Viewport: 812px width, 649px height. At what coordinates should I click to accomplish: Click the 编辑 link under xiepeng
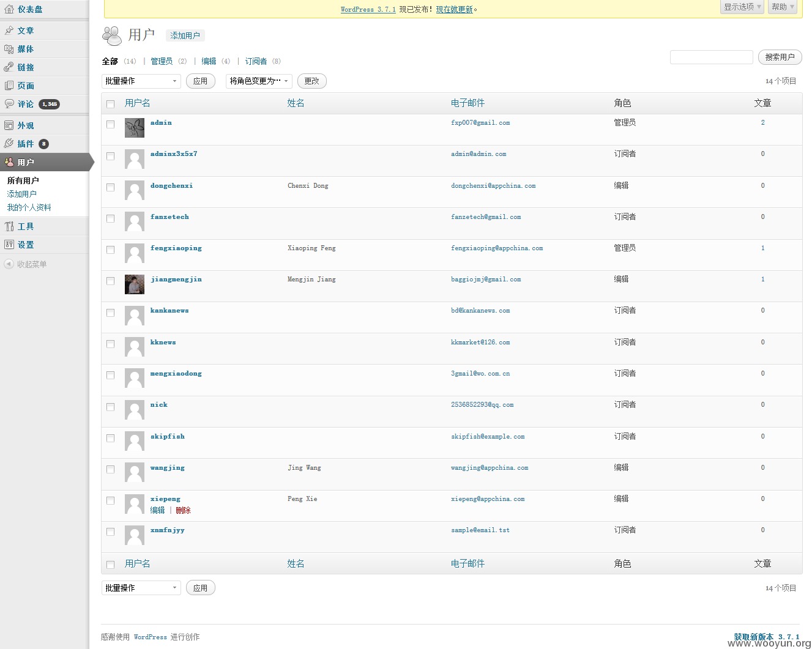[158, 510]
